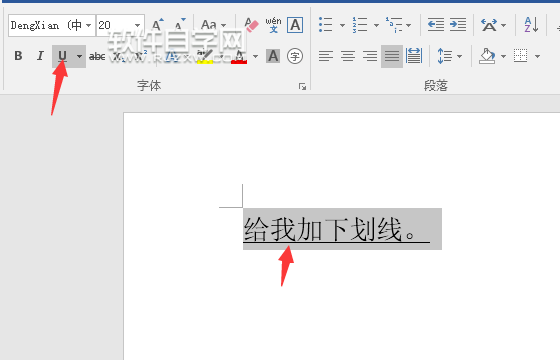Click the enclosed character 字 icon

[x=295, y=56]
